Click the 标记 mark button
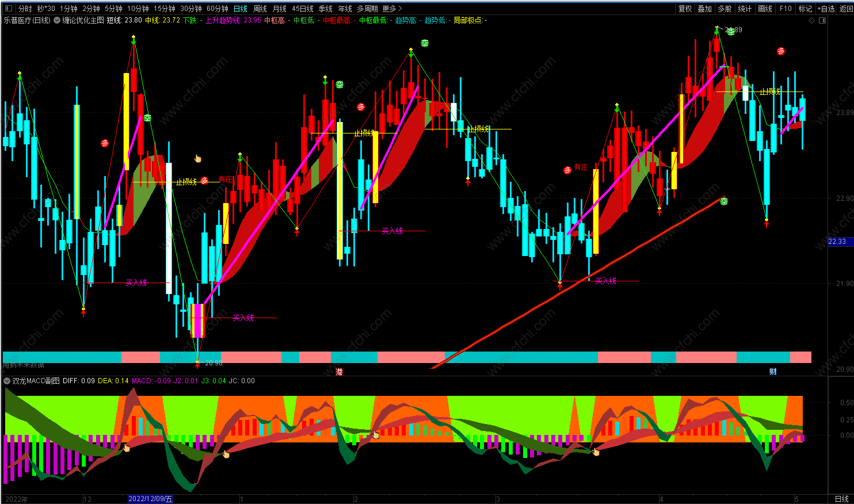Screen dimensions: 854x504 [x=805, y=9]
